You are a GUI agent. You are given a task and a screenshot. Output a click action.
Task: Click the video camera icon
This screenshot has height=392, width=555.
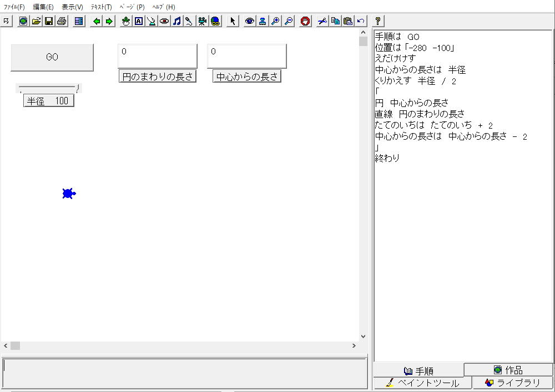pos(203,21)
